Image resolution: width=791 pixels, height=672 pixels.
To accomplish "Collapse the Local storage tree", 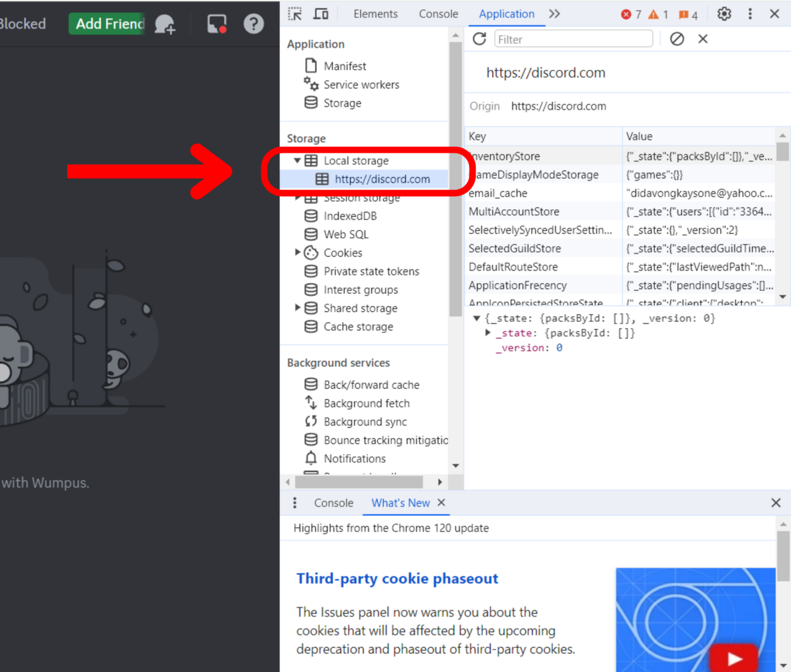I will click(x=297, y=160).
